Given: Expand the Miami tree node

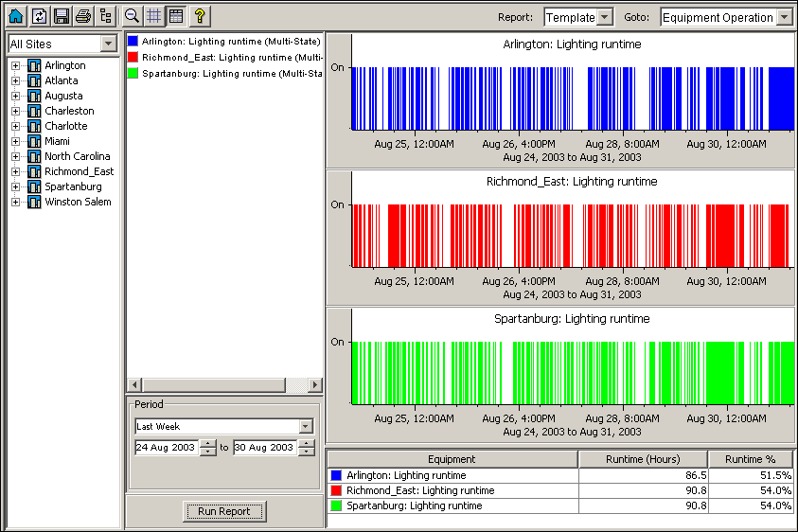Looking at the screenshot, I should click(15, 141).
